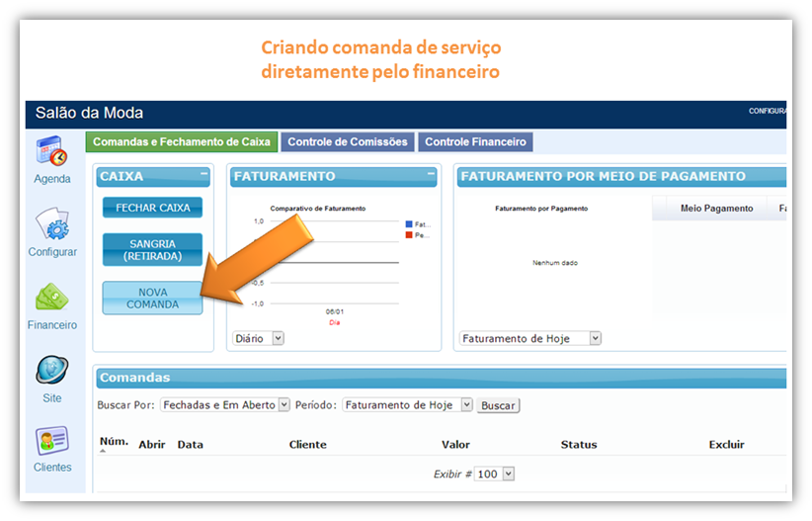Open the Buscar Por status dropdown
The image size is (812, 521).
point(225,405)
